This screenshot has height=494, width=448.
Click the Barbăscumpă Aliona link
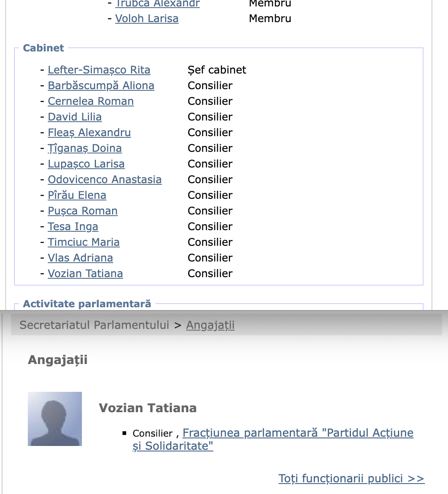(101, 86)
